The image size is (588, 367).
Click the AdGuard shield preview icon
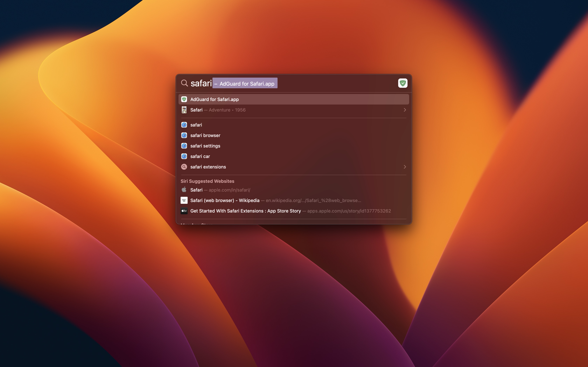(x=403, y=83)
